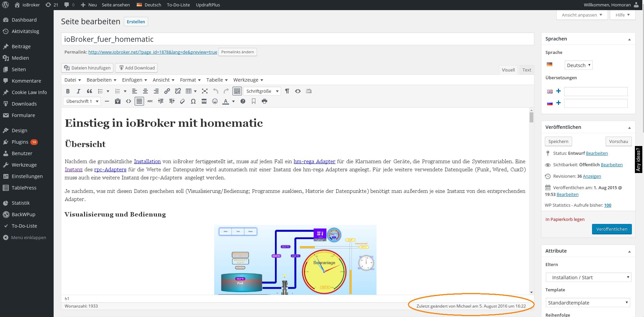The width and height of the screenshot is (644, 317).
Task: Save the draft with Speichern
Action: point(558,141)
